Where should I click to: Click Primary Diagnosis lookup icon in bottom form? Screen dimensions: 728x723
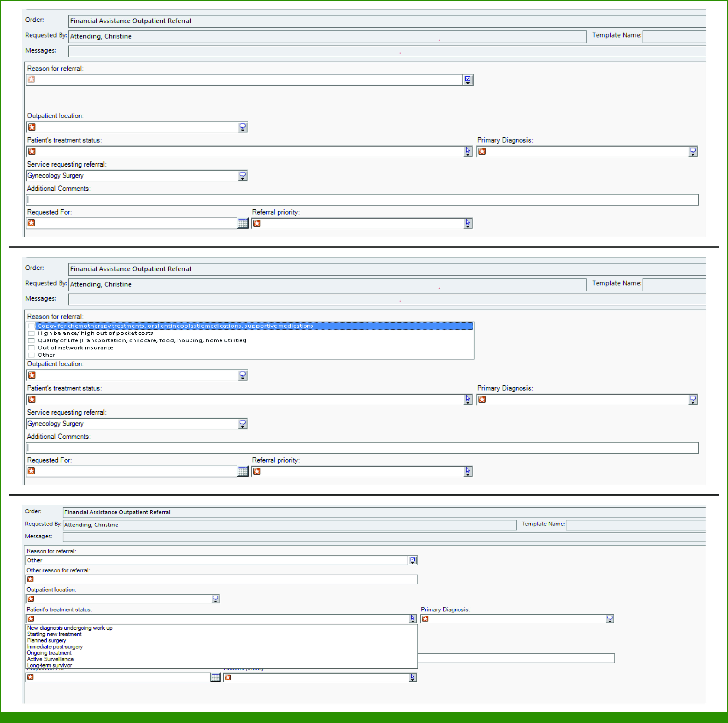610,619
